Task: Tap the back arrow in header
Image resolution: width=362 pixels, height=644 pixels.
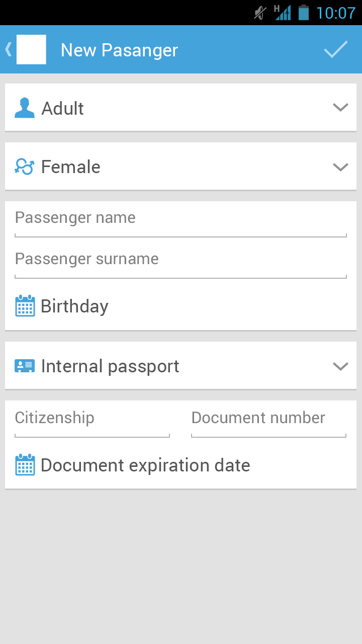Action: tap(8, 49)
